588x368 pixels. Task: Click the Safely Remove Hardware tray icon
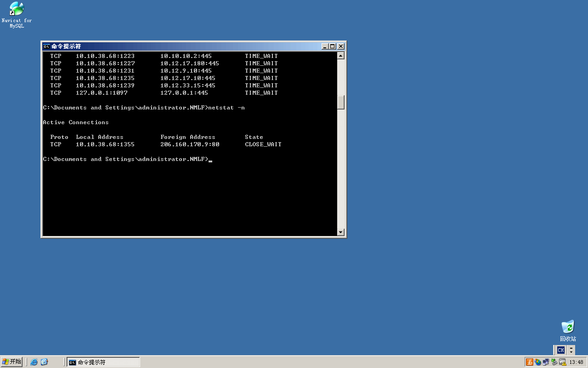point(554,362)
